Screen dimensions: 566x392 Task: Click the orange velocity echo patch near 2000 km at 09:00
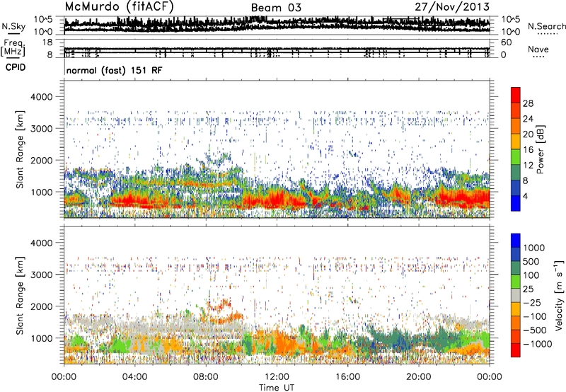[219, 306]
